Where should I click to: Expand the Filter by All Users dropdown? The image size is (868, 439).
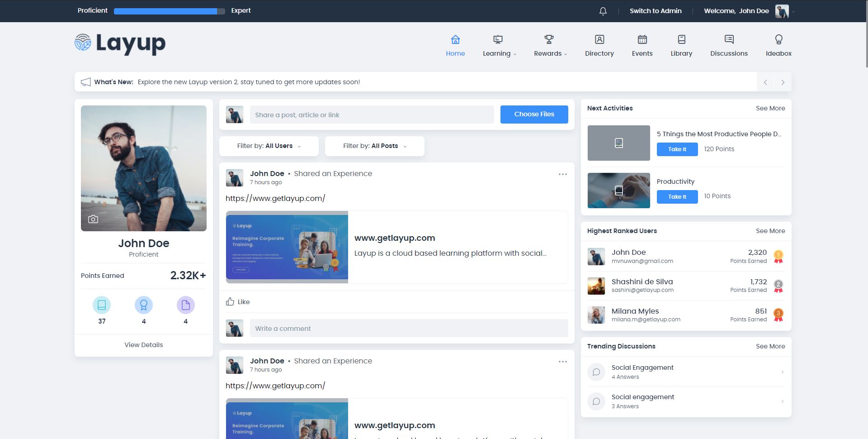[269, 146]
